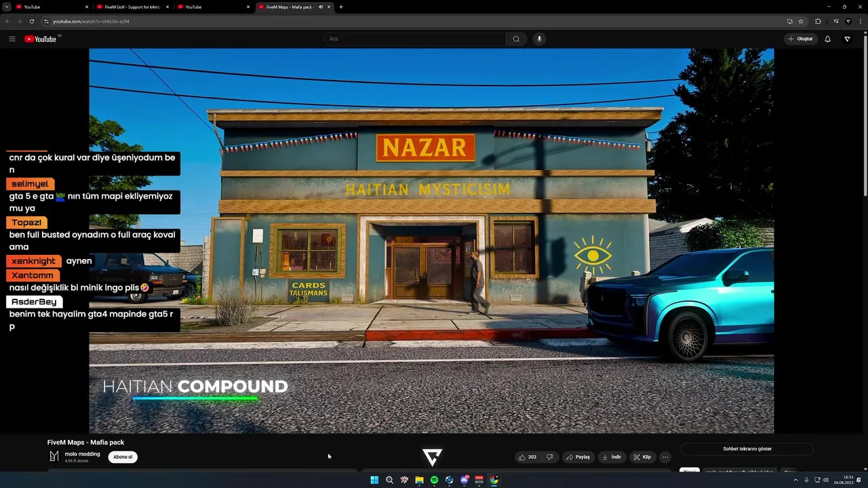Screen dimensions: 868x488
Task: Start voice search with the microphone icon
Action: [x=540, y=39]
